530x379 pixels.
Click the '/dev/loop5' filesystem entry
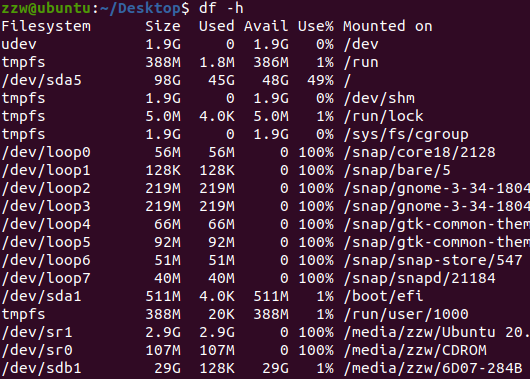46,242
